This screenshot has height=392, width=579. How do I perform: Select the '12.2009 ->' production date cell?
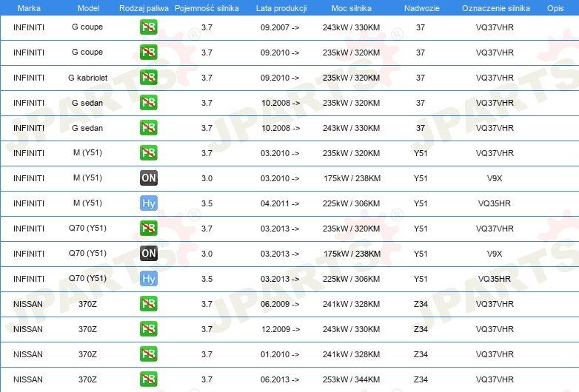(281, 329)
